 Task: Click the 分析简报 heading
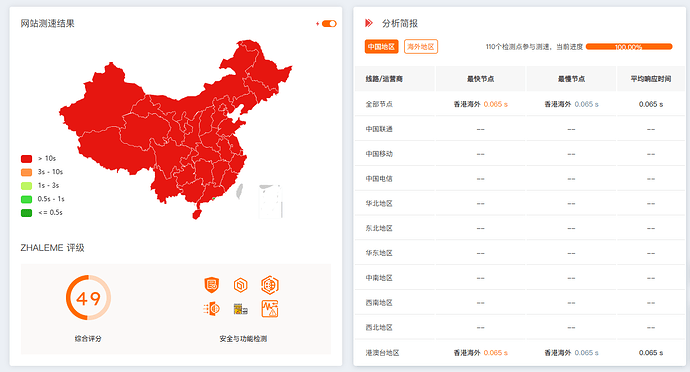click(x=400, y=23)
